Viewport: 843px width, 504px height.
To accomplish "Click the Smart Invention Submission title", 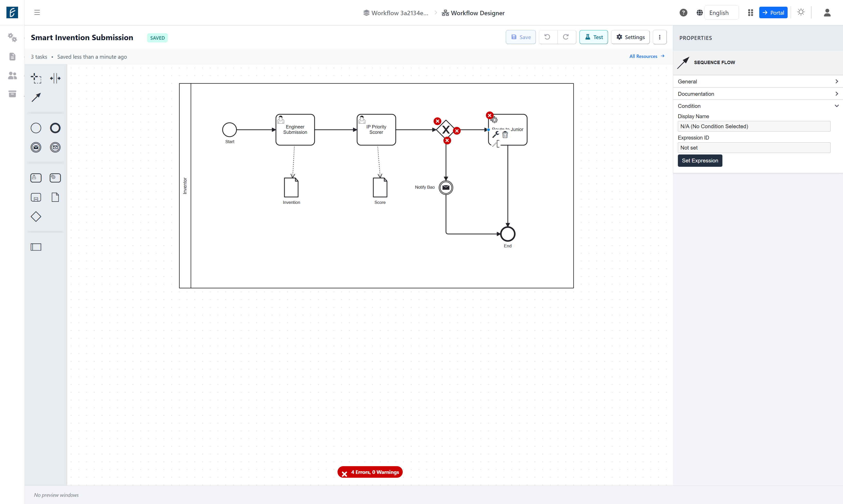I will point(82,37).
